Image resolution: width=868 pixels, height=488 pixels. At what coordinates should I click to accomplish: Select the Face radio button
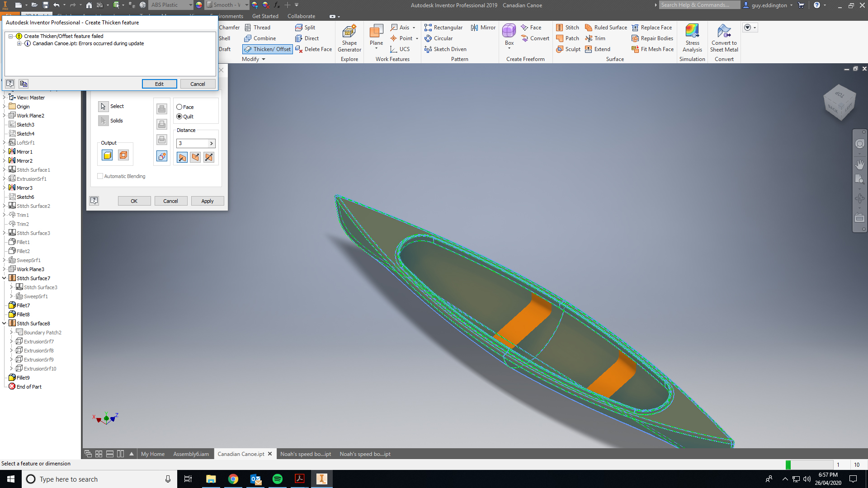pos(179,107)
